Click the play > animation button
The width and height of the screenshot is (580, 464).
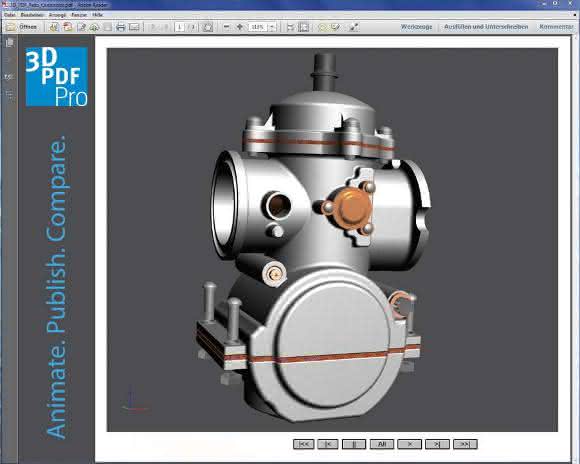409,444
